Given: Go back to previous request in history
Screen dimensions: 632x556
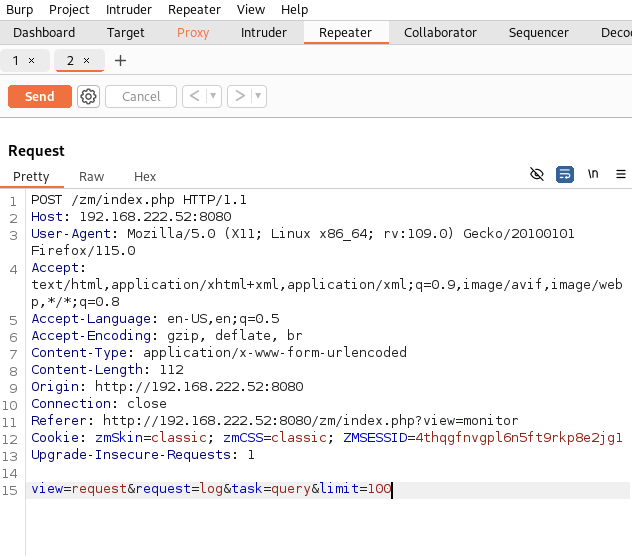Looking at the screenshot, I should (x=194, y=96).
